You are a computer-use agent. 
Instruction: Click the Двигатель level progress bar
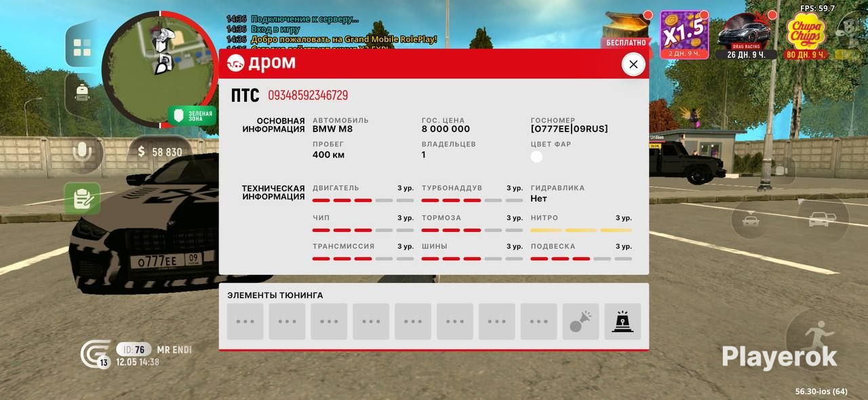[x=363, y=200]
